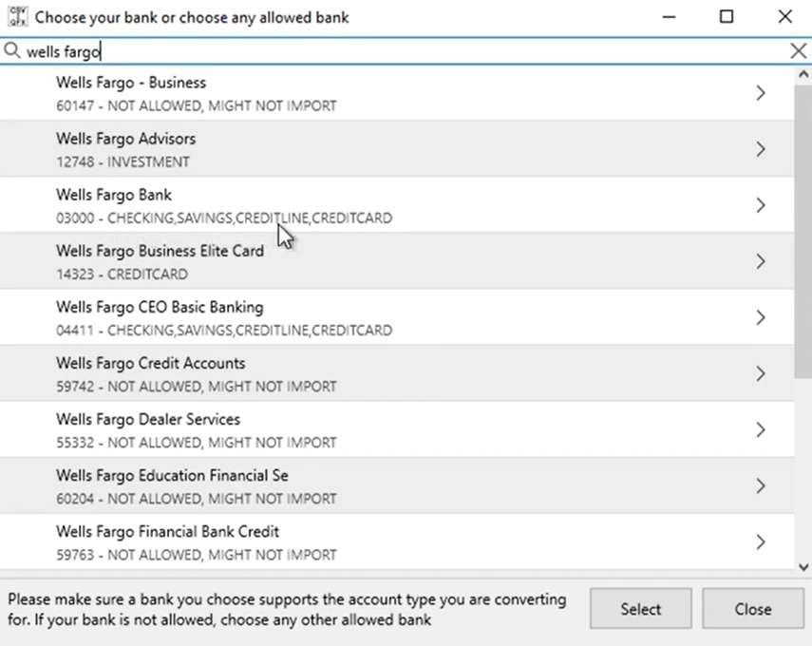This screenshot has height=646, width=812.
Task: Close the window with title bar X
Action: [x=785, y=16]
